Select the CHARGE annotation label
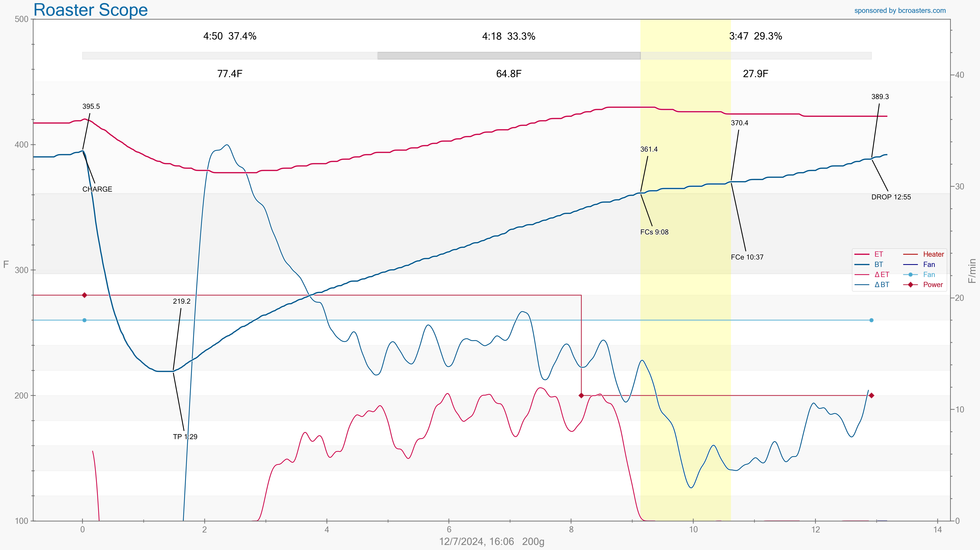Image resolution: width=980 pixels, height=550 pixels. point(97,189)
